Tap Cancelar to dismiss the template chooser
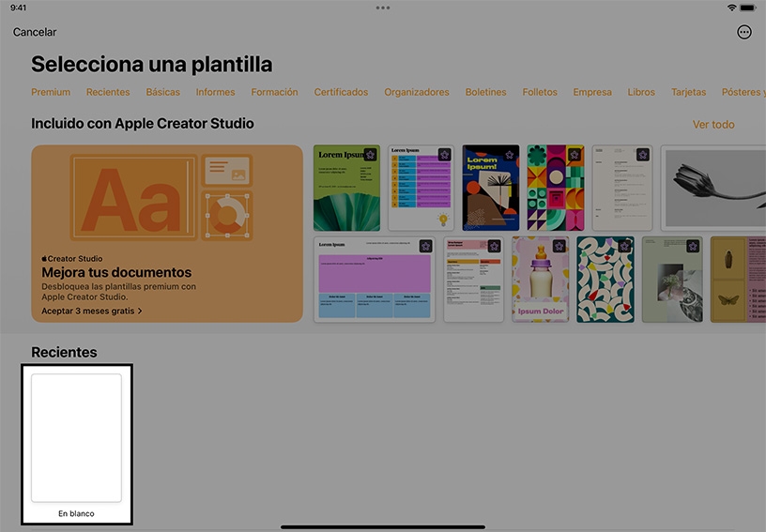 [34, 32]
